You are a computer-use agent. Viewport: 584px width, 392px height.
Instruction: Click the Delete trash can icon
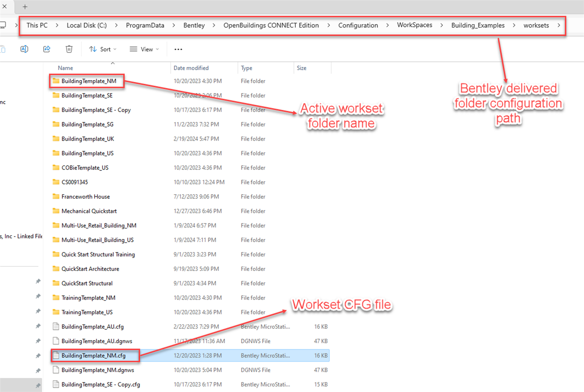69,49
